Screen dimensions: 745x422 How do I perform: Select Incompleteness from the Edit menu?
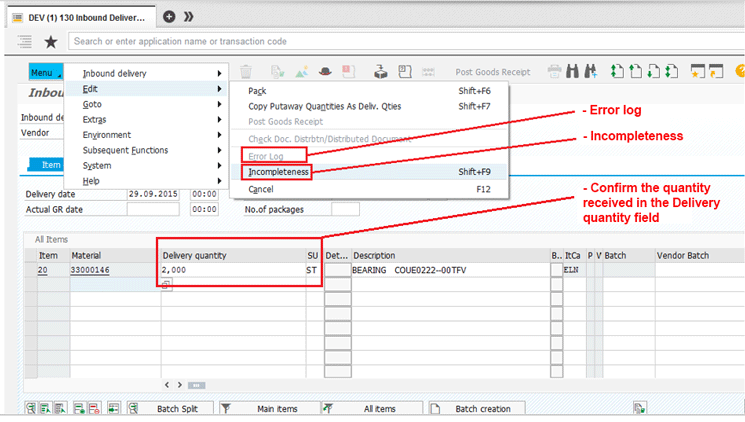click(279, 172)
